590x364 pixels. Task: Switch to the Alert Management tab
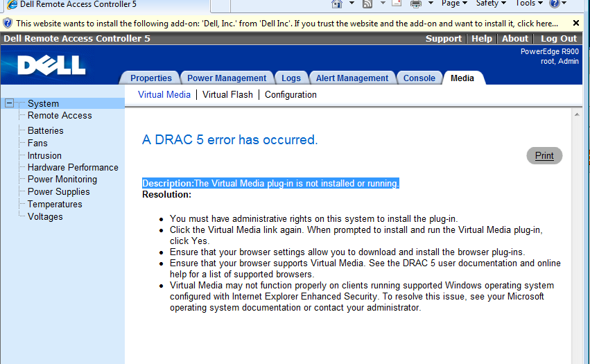pyautogui.click(x=352, y=78)
